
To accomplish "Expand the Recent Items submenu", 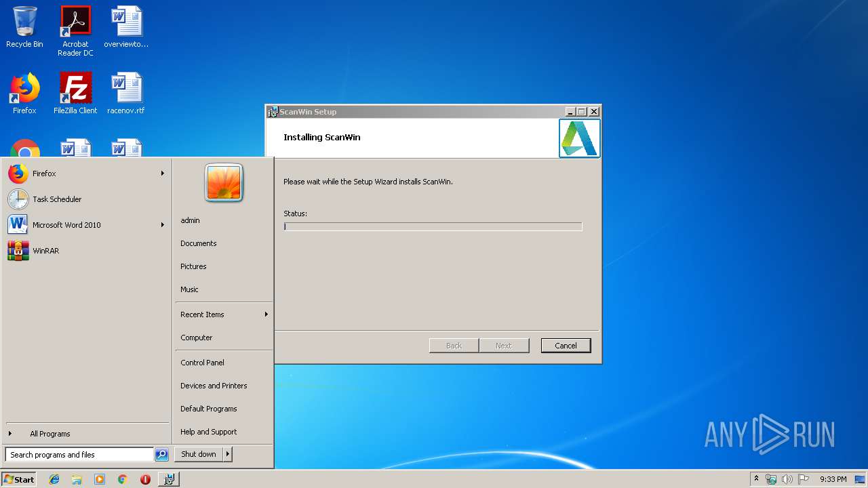I will click(224, 314).
